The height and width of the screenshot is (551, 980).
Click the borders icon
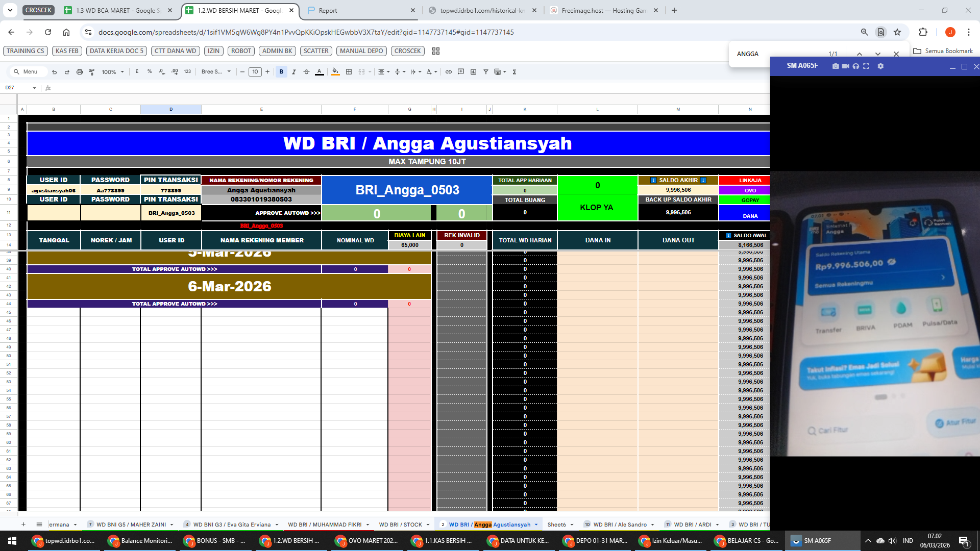pos(349,72)
